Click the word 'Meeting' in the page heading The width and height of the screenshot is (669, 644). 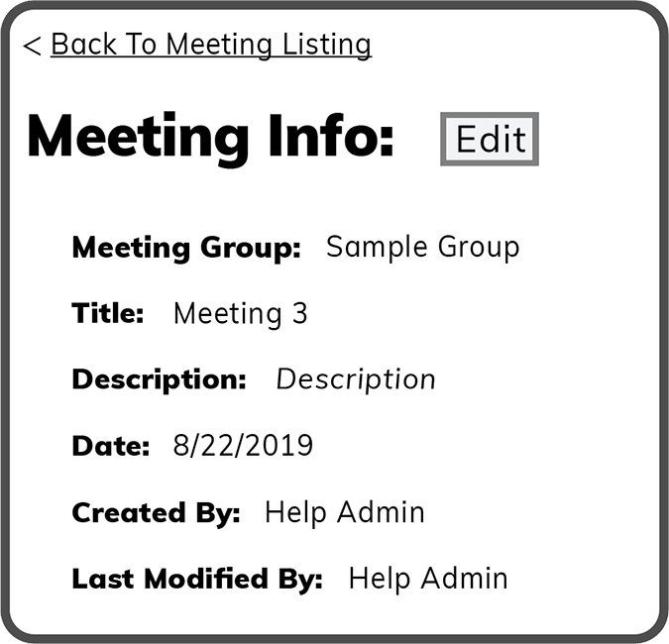[x=138, y=137]
